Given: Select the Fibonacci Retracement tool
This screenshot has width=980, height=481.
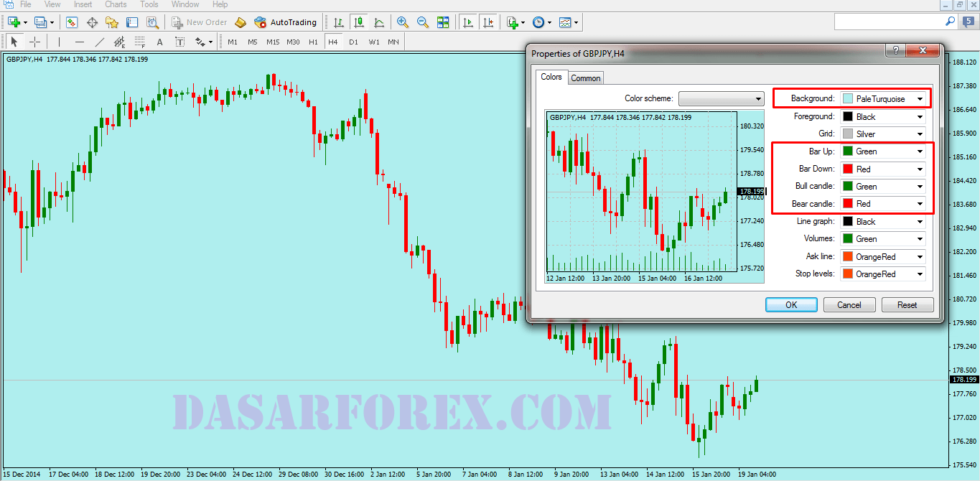Looking at the screenshot, I should click(139, 42).
